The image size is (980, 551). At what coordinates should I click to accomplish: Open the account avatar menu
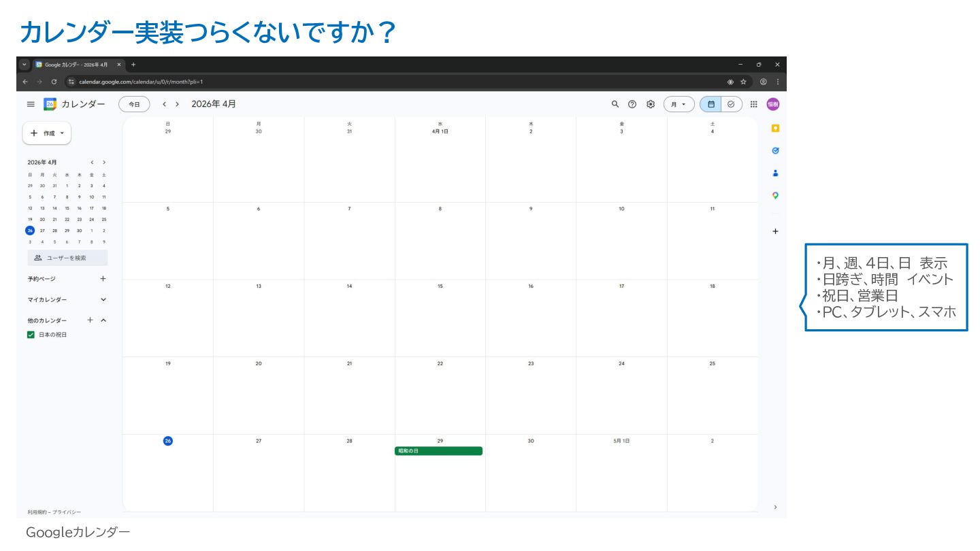[x=773, y=104]
